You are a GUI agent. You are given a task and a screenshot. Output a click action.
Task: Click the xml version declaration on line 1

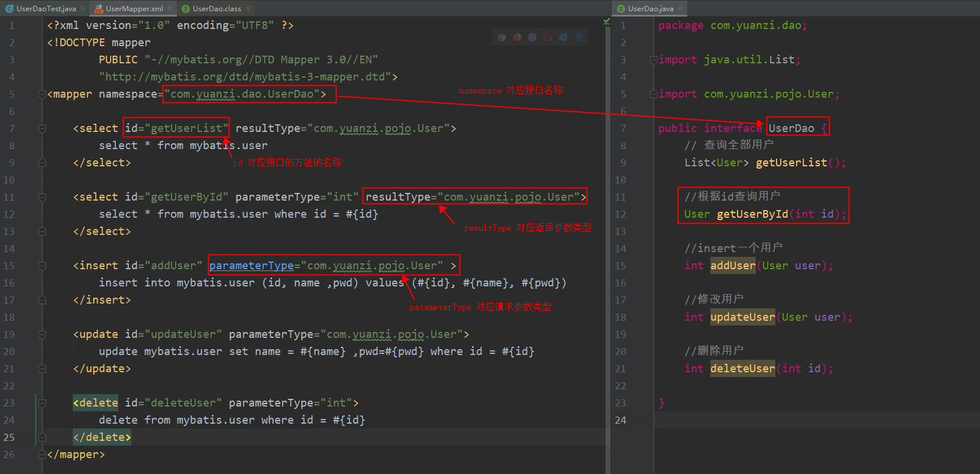click(170, 25)
